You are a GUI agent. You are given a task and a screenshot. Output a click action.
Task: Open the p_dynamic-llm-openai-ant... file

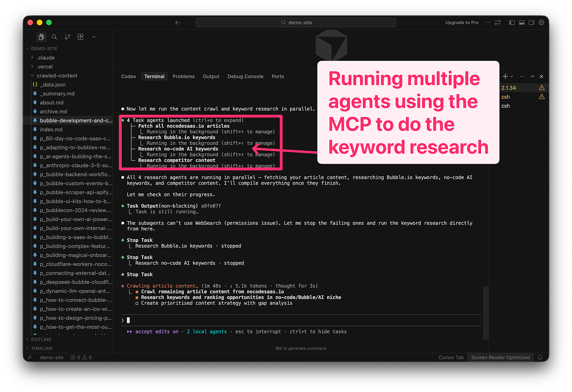pyautogui.click(x=75, y=291)
